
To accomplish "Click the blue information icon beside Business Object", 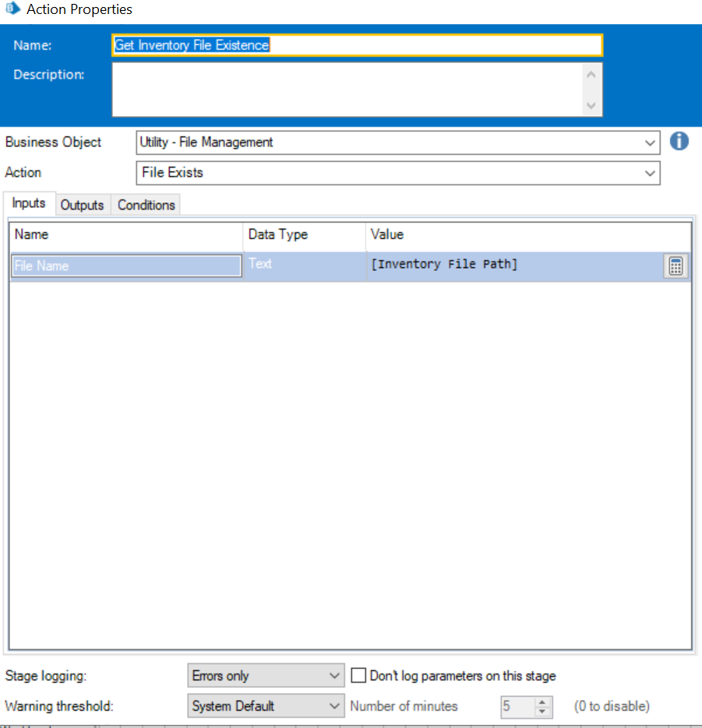I will [x=679, y=142].
